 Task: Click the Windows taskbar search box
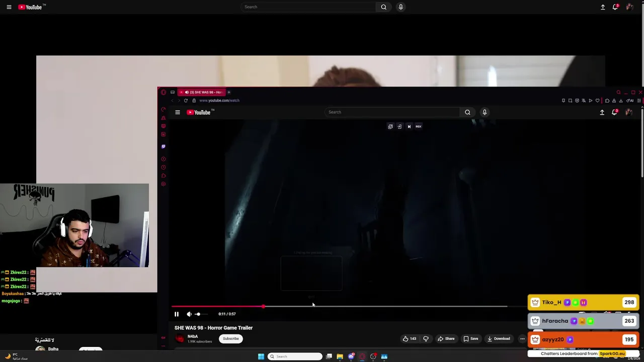click(295, 356)
